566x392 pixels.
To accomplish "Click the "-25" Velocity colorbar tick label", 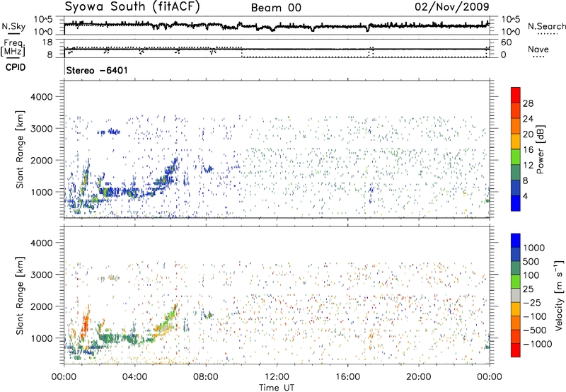I will pyautogui.click(x=532, y=302).
